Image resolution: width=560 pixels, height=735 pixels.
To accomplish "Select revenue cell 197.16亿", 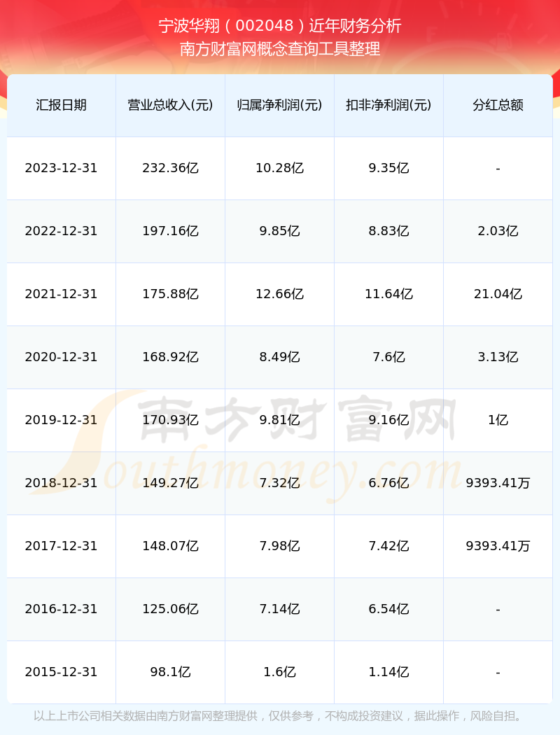I will coord(171,231).
